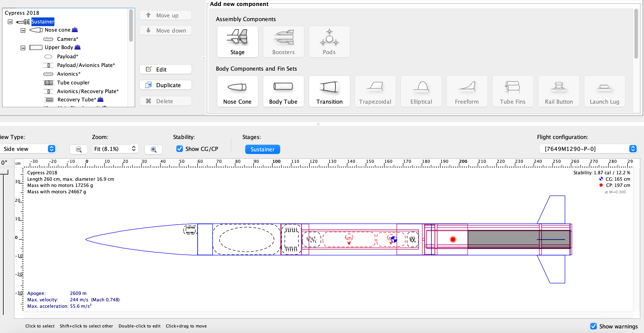
Task: Add a Body Tube component
Action: point(283,92)
